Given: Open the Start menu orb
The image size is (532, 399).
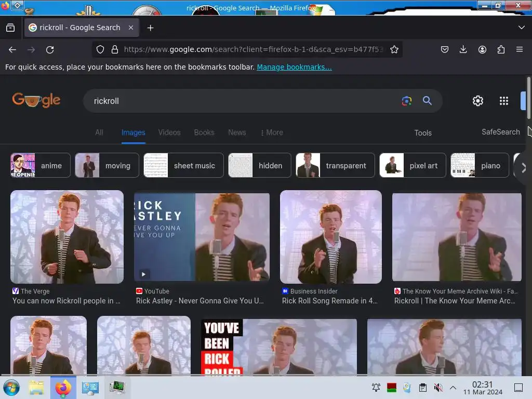Looking at the screenshot, I should coord(11,388).
